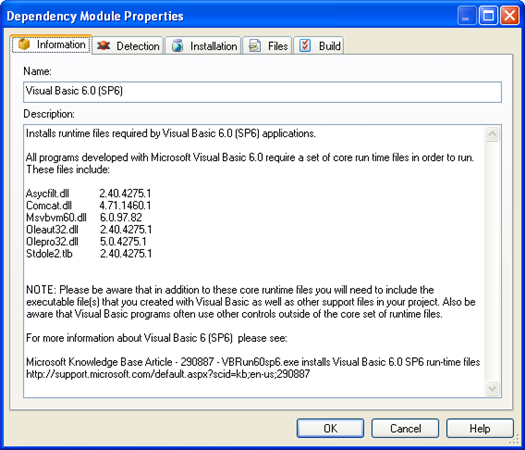
Task: Click the Oleaut32.dll entry
Action: [x=52, y=230]
